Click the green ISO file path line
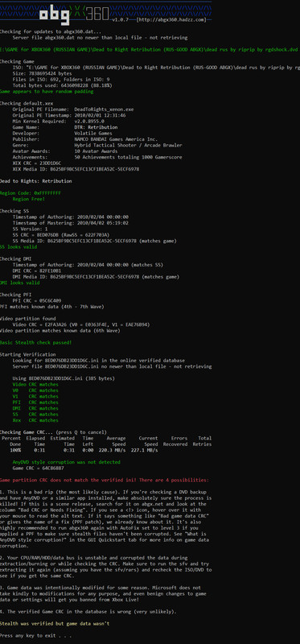Screen dimensions: 300x644 [149, 49]
